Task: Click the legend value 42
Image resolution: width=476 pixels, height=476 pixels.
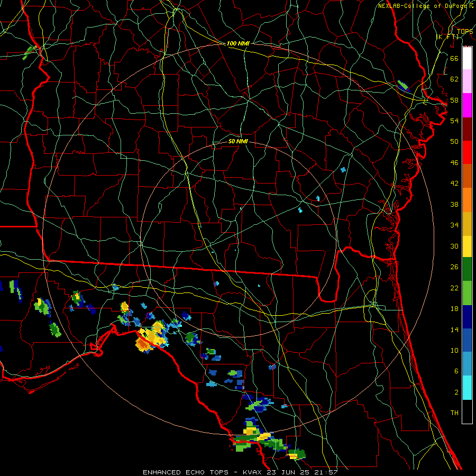Action: click(x=454, y=184)
